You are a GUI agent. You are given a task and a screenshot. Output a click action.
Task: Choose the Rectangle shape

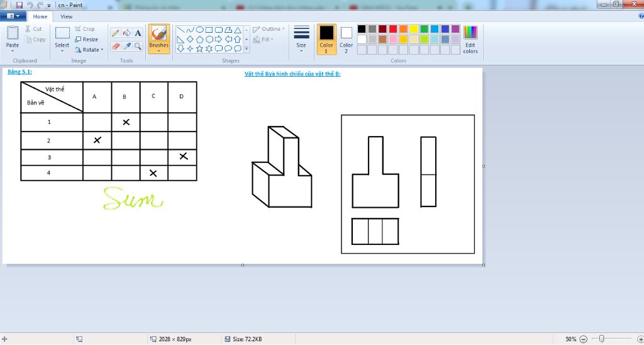click(x=209, y=30)
